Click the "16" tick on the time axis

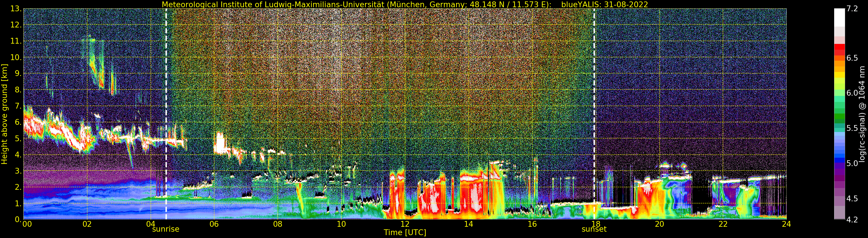click(x=532, y=224)
